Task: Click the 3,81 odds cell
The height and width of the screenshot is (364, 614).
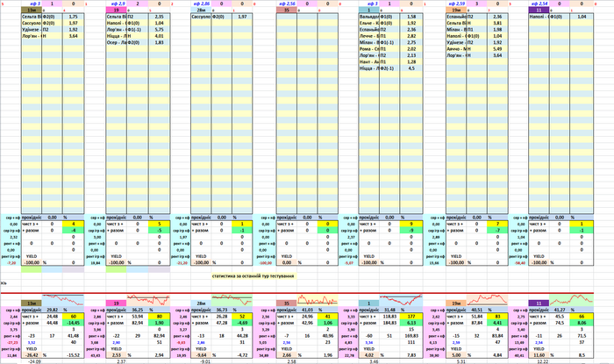Action: [x=497, y=23]
